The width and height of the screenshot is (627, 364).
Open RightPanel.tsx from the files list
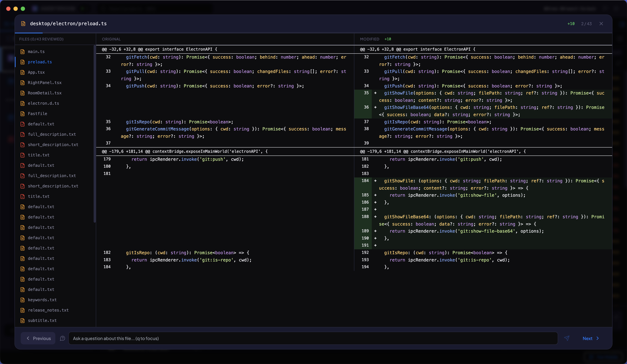coord(45,83)
